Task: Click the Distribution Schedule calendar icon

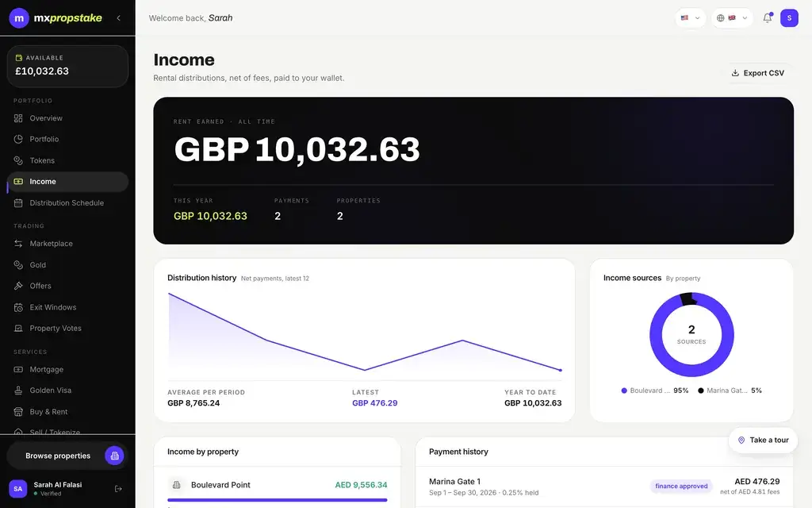Action: [x=18, y=202]
